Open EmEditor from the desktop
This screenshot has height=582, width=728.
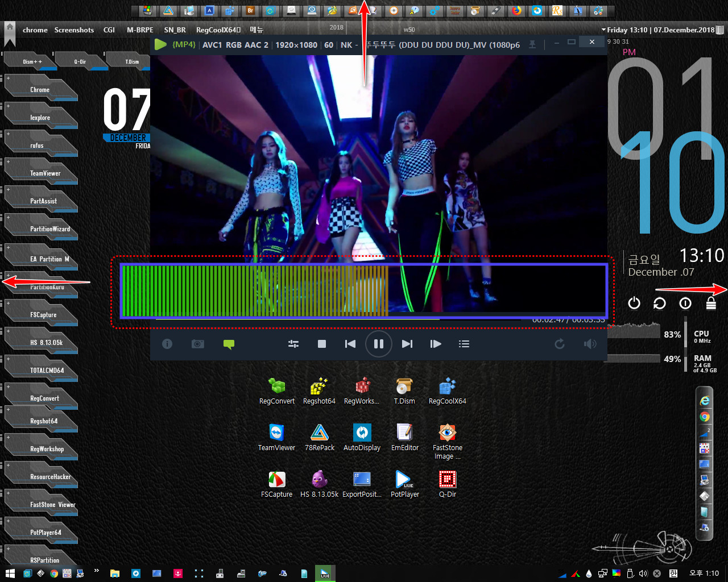coord(405,438)
